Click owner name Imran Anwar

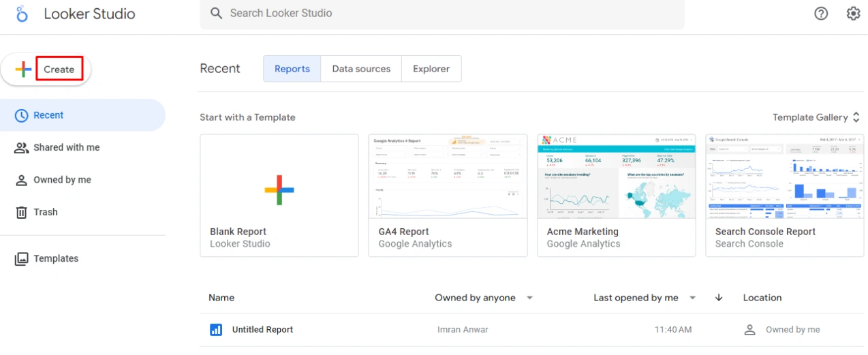pyautogui.click(x=463, y=330)
